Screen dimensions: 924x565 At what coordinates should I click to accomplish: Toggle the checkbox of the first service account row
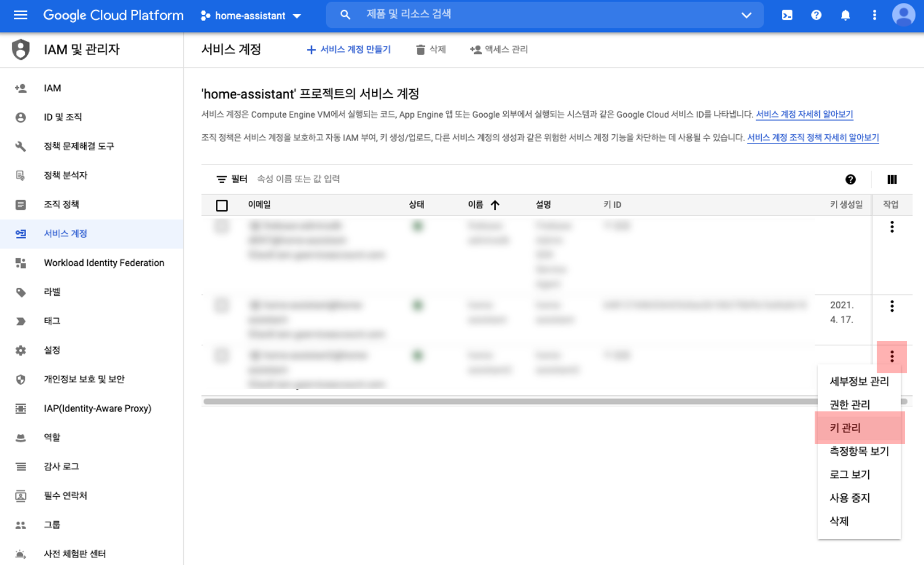[222, 226]
